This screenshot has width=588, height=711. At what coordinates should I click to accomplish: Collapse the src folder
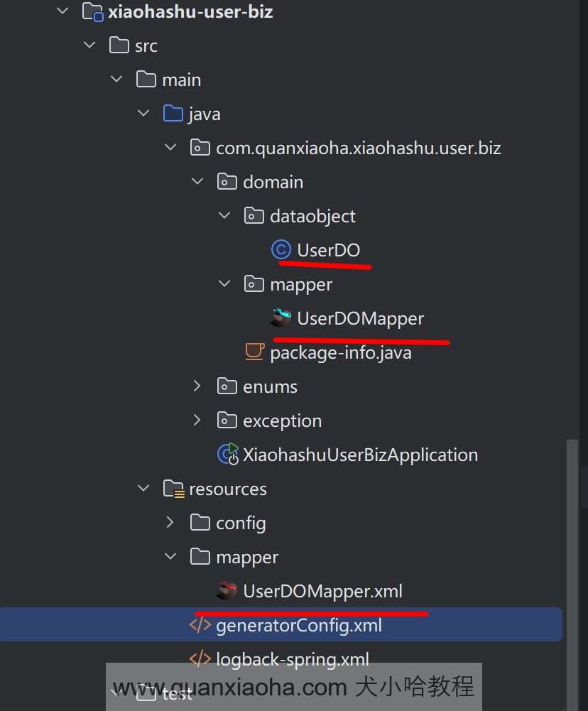click(x=89, y=45)
